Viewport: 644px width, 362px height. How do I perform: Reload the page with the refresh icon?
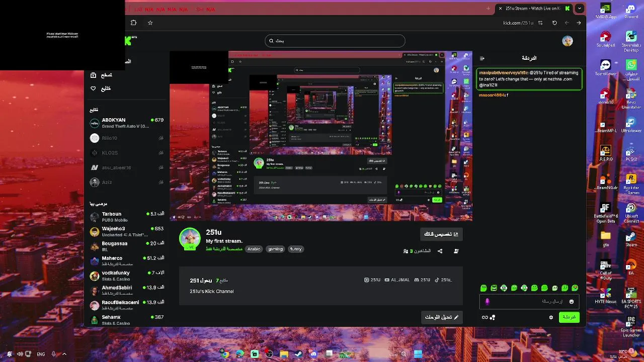pos(554,23)
